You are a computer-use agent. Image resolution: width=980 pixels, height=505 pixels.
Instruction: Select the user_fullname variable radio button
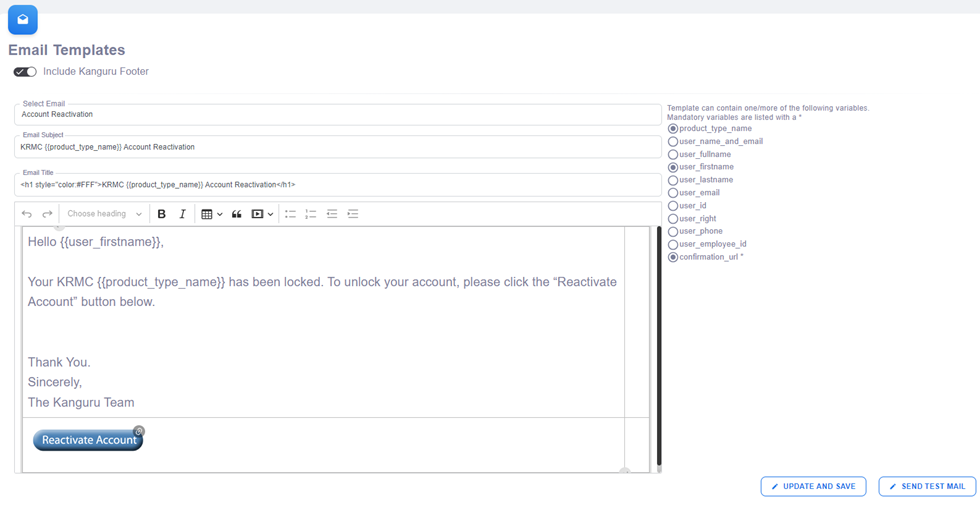[x=673, y=155]
